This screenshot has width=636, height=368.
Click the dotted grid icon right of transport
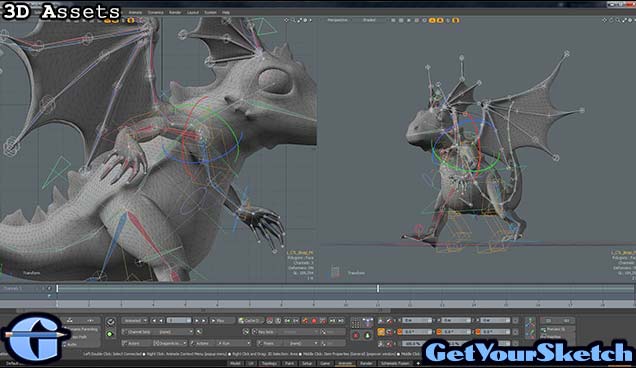pyautogui.click(x=356, y=323)
